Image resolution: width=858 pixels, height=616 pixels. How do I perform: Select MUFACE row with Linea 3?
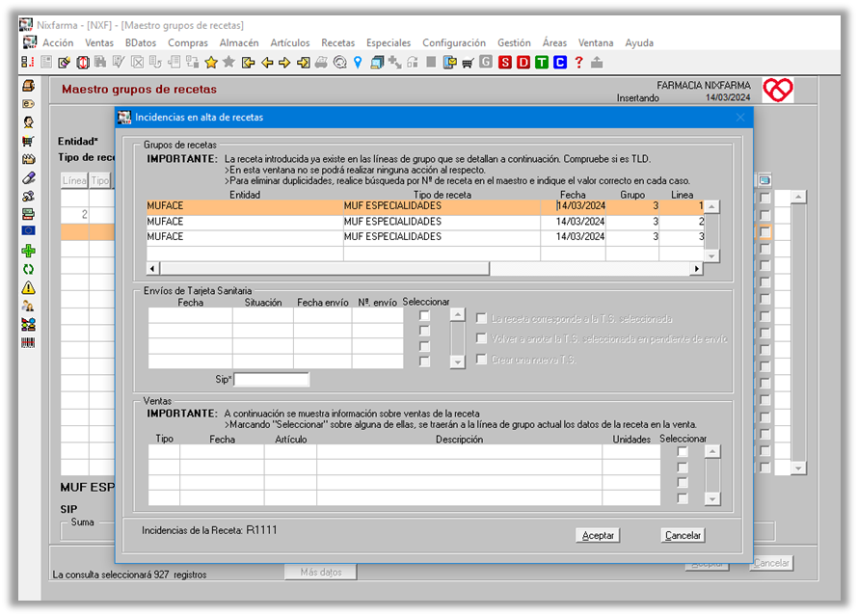425,237
